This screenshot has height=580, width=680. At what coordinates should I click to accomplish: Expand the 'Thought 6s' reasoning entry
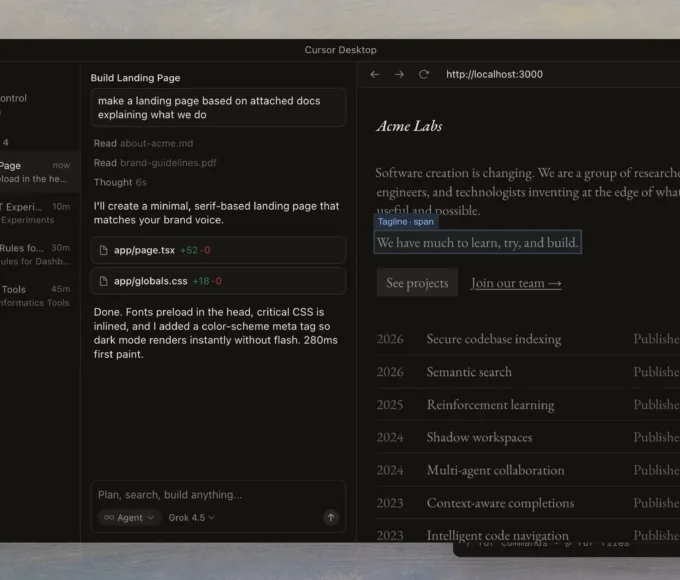point(120,182)
